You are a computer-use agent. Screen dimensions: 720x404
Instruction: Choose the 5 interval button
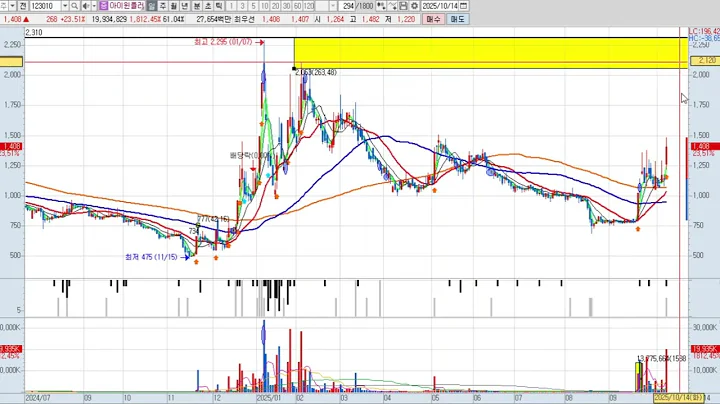click(x=253, y=6)
